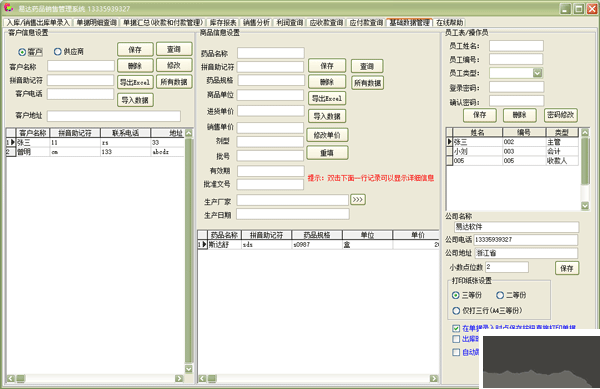
Task: Click the 重填 button
Action: click(x=327, y=153)
